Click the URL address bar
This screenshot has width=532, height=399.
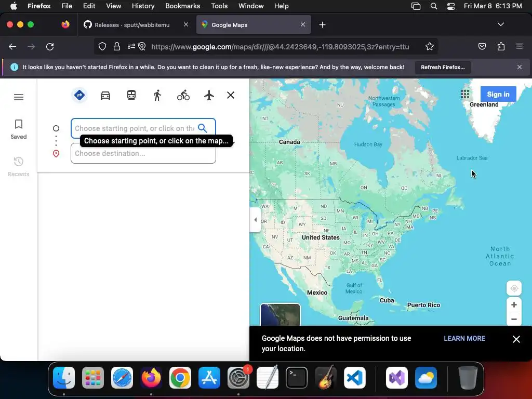coord(280,47)
